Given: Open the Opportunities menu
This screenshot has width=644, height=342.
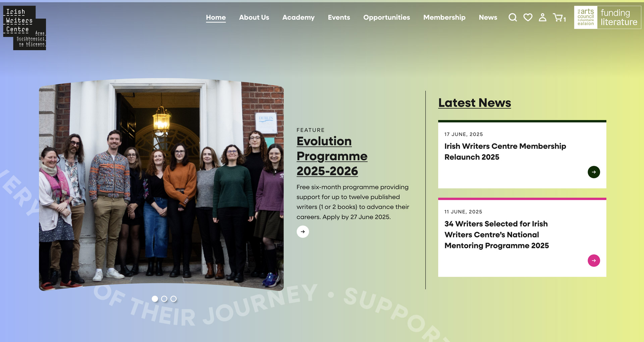Looking at the screenshot, I should pos(386,17).
